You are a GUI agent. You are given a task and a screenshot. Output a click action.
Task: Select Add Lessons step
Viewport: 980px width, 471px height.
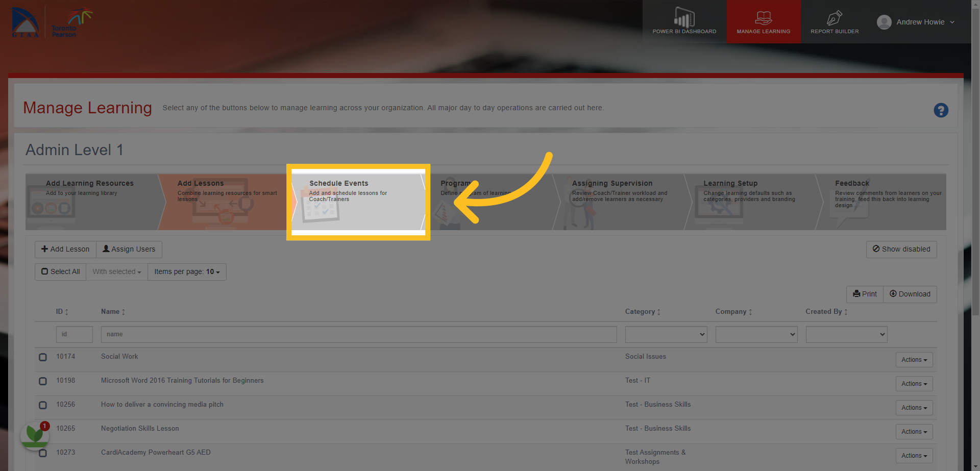[226, 202]
